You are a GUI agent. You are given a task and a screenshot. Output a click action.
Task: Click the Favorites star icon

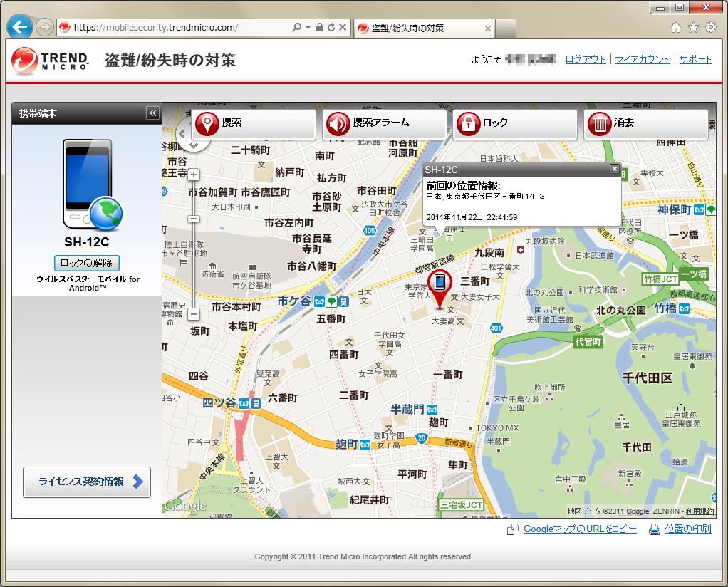click(x=692, y=26)
